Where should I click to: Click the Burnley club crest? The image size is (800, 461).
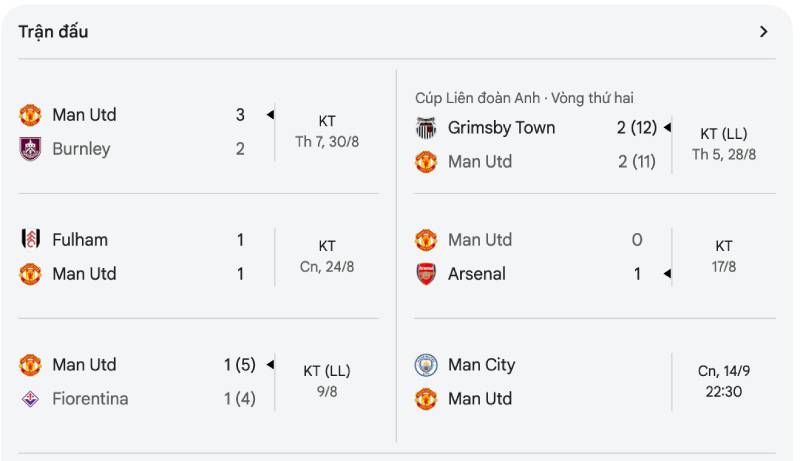(30, 149)
